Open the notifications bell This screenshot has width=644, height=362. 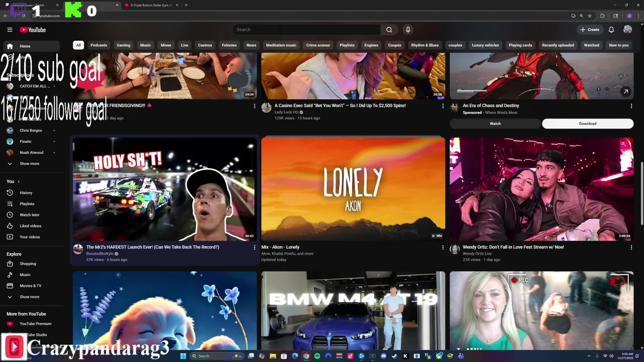pos(611,30)
